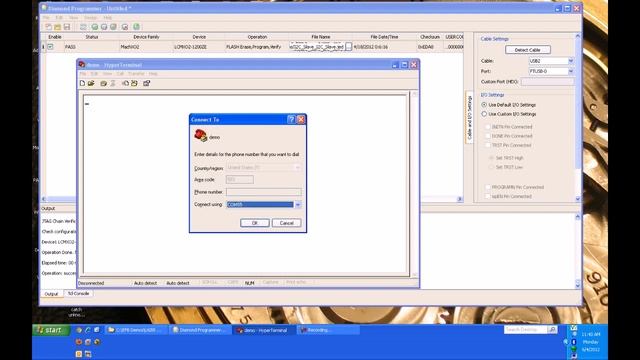Click the Area code input field
This screenshot has height=360, width=640.
coord(240,180)
